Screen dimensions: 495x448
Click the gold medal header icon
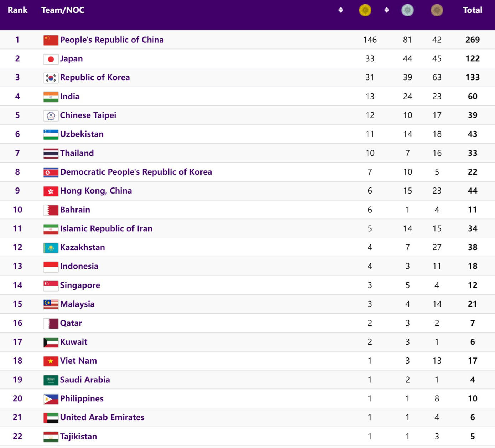(365, 10)
